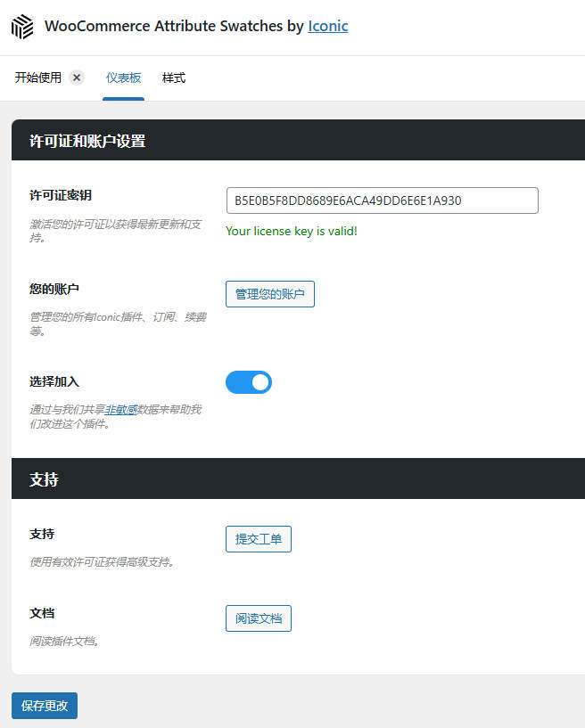585x728 pixels.
Task: Open the Iconic link in header
Action: (x=328, y=26)
